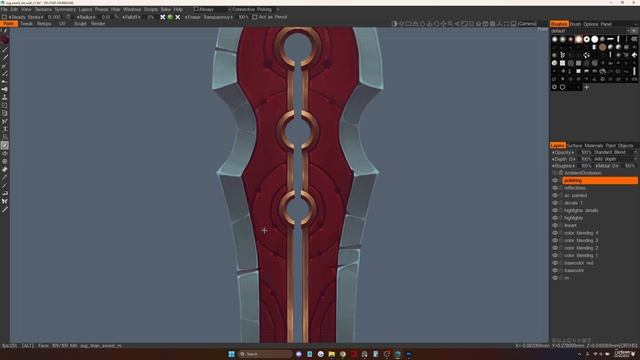
Task: Click the Radius value field
Action: pos(106,17)
